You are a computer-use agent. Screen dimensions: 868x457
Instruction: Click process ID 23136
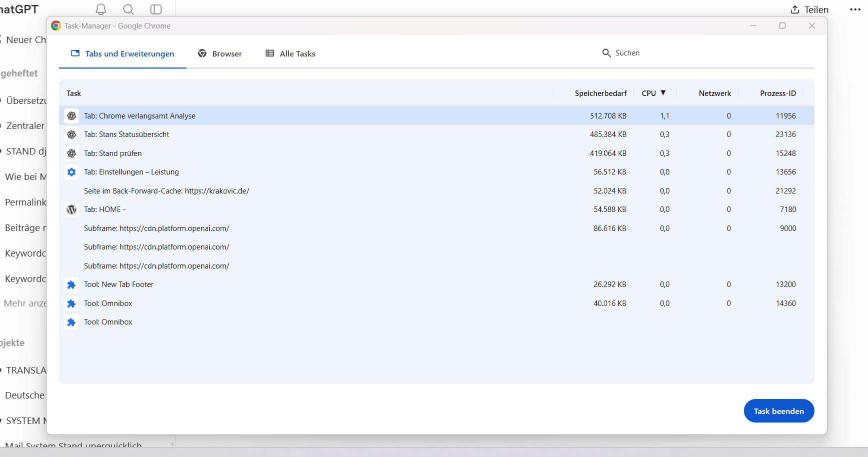tap(785, 134)
